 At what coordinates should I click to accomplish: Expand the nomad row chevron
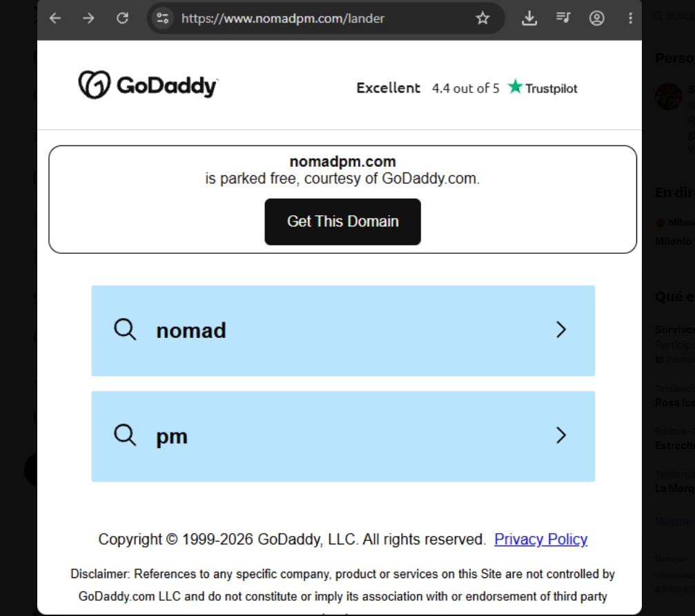pyautogui.click(x=561, y=329)
